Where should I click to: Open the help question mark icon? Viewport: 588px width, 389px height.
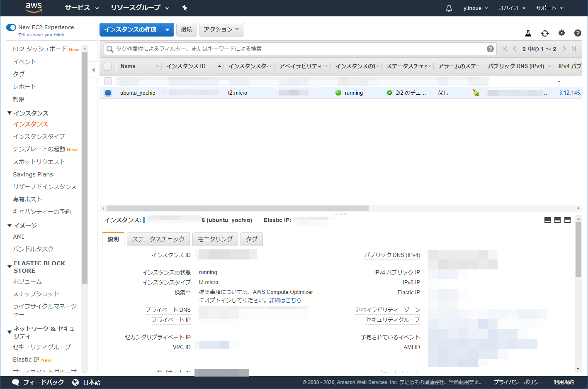click(578, 33)
